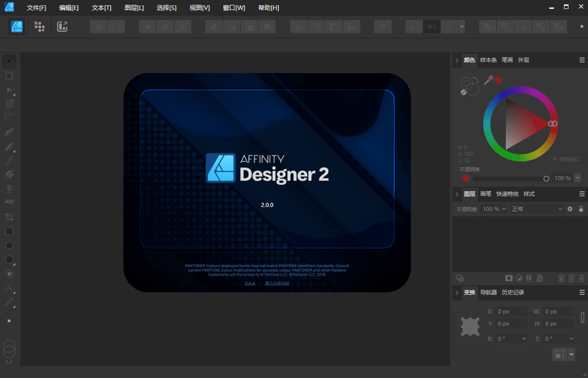Click the delete layer trash icon
Image resolution: width=588 pixels, height=378 pixels.
tap(581, 278)
